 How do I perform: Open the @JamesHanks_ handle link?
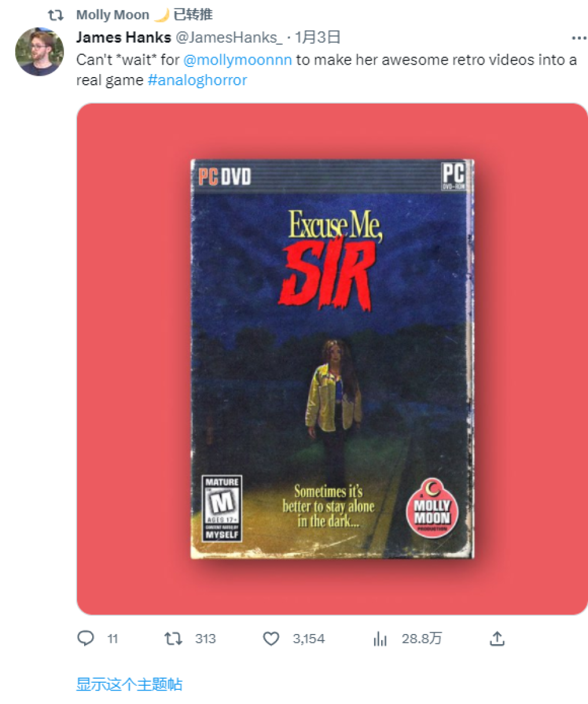tap(229, 38)
